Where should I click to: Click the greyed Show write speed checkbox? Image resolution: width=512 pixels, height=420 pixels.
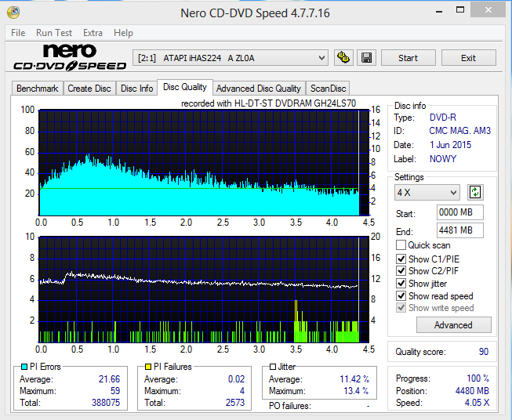coord(401,308)
